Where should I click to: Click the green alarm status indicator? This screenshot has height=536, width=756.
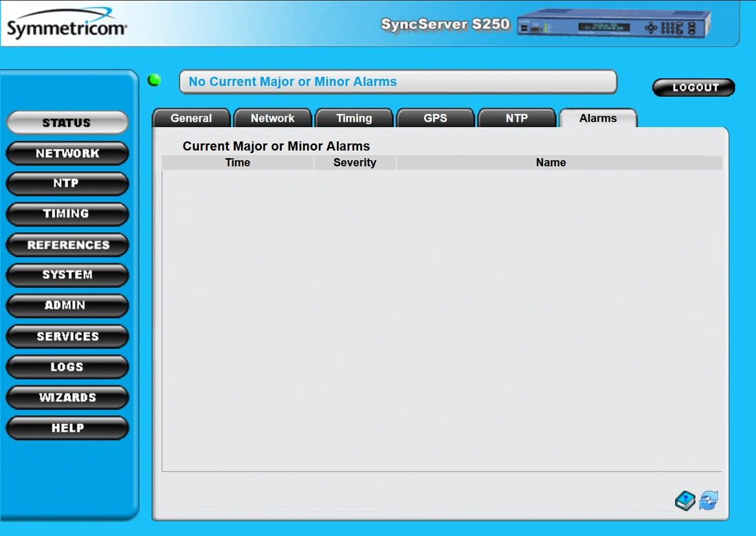coord(154,80)
